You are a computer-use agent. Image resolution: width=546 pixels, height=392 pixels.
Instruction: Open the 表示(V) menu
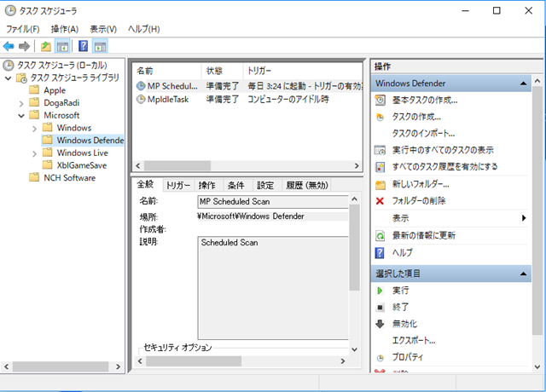click(103, 29)
